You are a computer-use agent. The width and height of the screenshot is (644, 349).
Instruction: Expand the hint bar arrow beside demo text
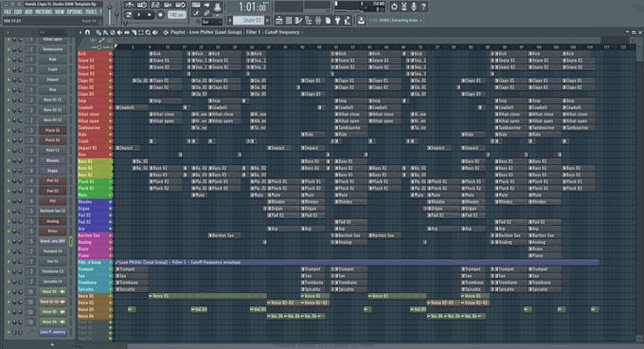421,20
